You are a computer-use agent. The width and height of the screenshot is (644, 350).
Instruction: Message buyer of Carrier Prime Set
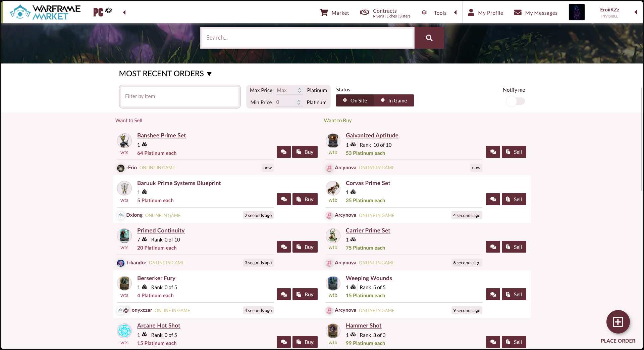(493, 247)
